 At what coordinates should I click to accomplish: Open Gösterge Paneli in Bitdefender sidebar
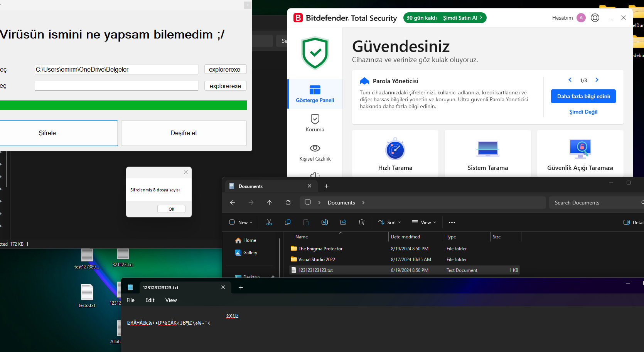(315, 94)
